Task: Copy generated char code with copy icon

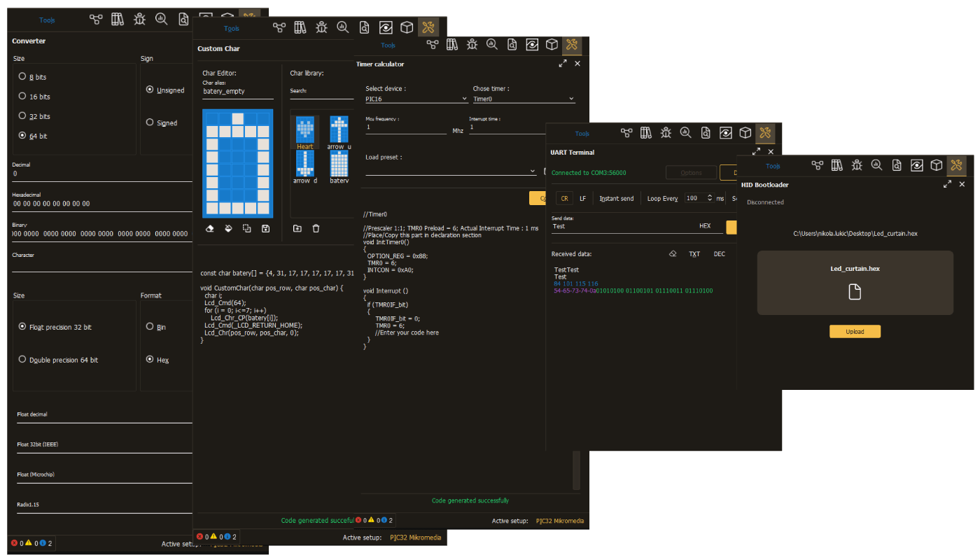Action: pos(246,228)
